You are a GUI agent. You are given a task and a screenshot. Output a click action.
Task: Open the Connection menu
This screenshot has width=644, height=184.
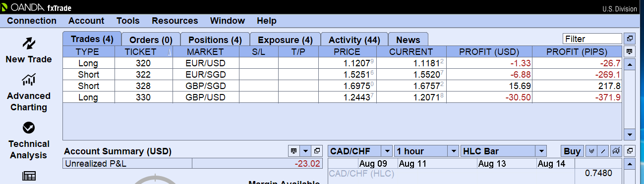click(x=32, y=21)
